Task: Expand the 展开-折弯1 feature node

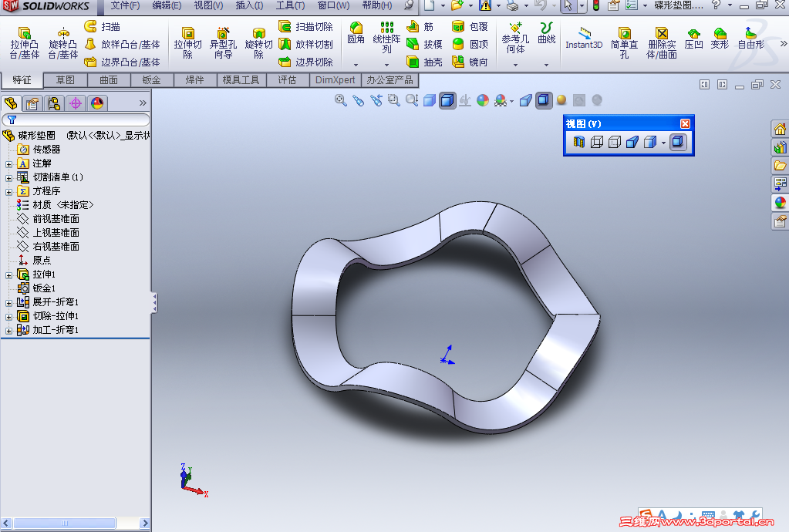Action: [x=8, y=303]
